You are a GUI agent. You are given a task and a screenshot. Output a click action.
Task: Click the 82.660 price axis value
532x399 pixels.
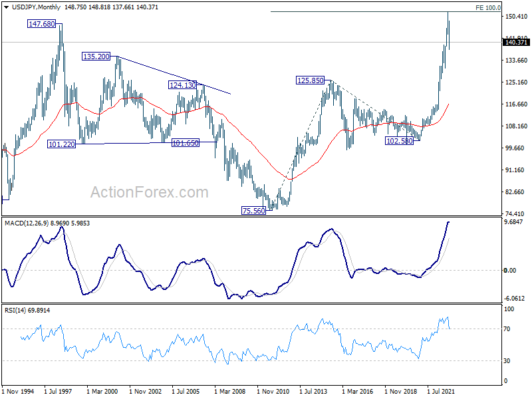515,192
